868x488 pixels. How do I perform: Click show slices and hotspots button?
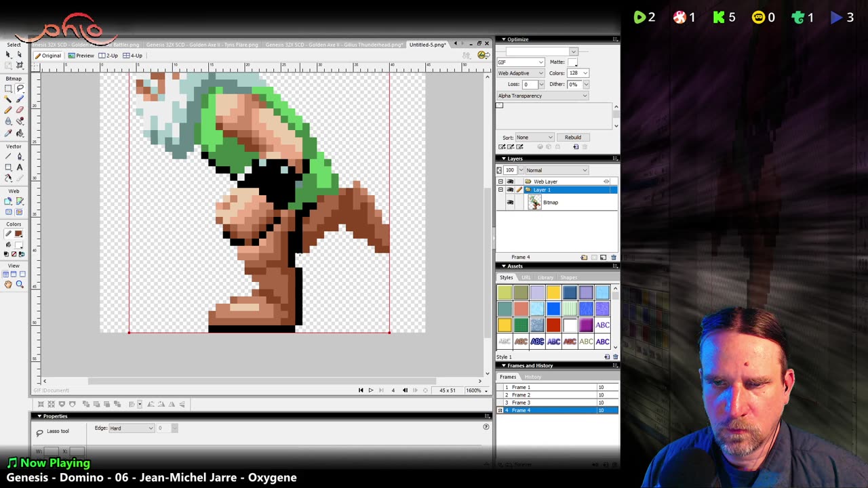[x=20, y=212]
